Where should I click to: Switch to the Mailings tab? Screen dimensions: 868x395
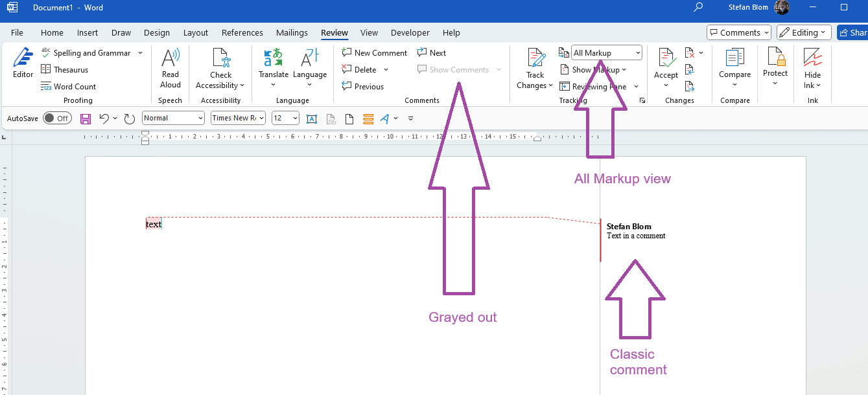point(292,32)
